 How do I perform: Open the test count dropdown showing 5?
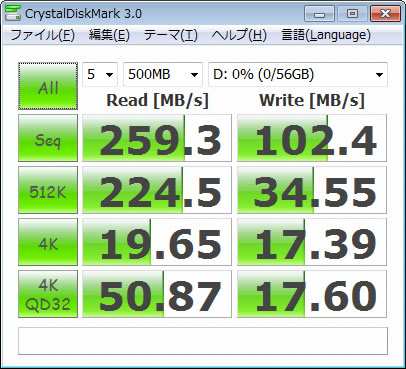point(100,74)
